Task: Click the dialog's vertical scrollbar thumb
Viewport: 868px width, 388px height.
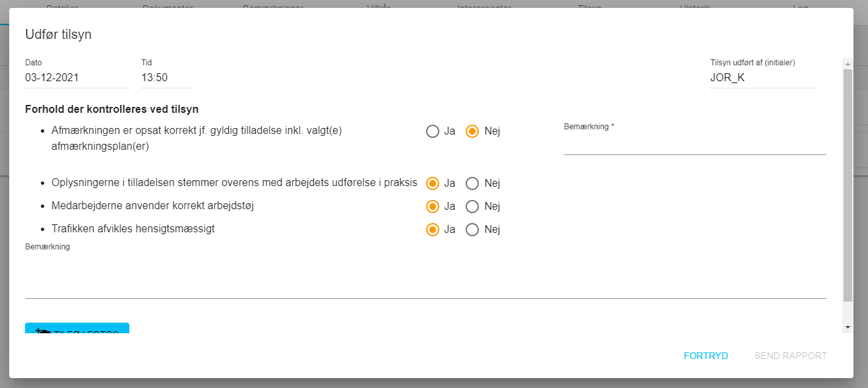Action: point(848,185)
